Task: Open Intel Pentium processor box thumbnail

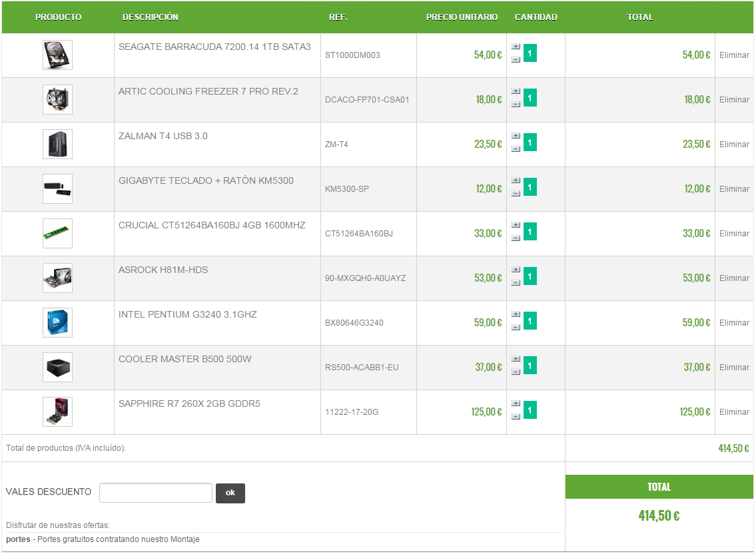Action: click(x=57, y=322)
